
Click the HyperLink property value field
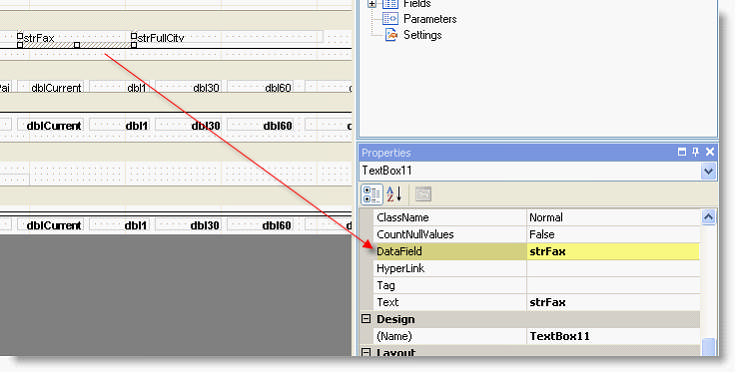click(x=613, y=268)
